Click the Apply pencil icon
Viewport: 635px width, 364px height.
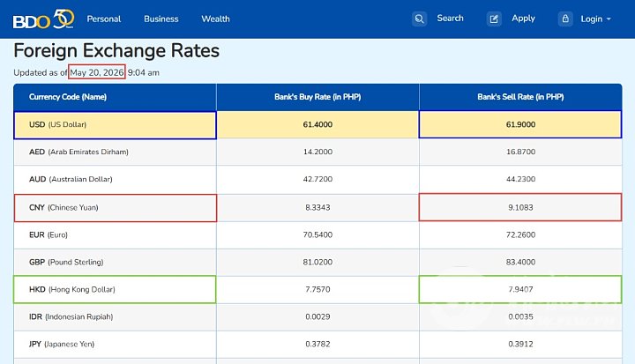pos(494,19)
